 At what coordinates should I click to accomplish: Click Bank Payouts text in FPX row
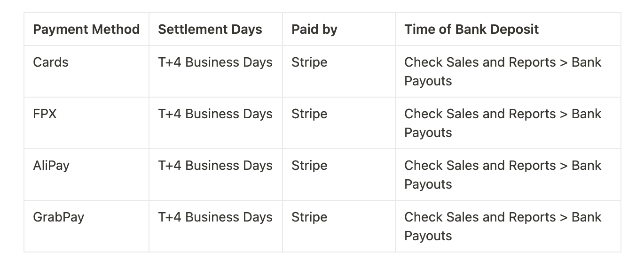(503, 123)
